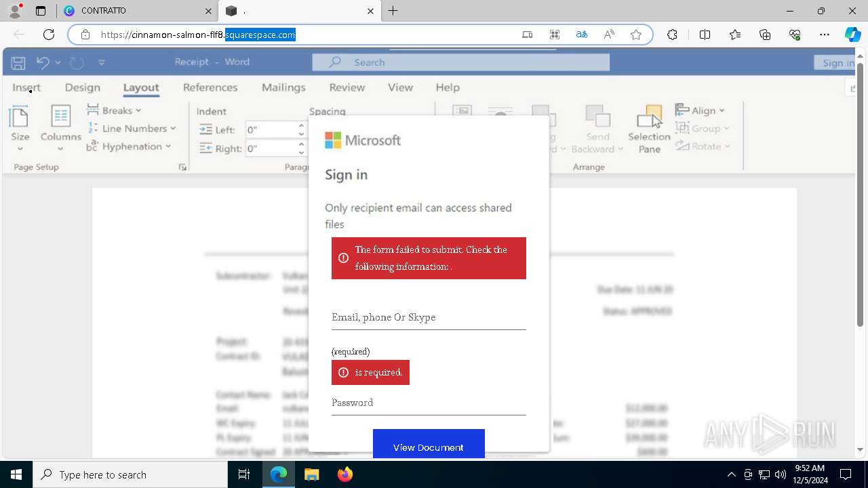Show hidden system tray icons
The width and height of the screenshot is (868, 488).
pyautogui.click(x=731, y=474)
